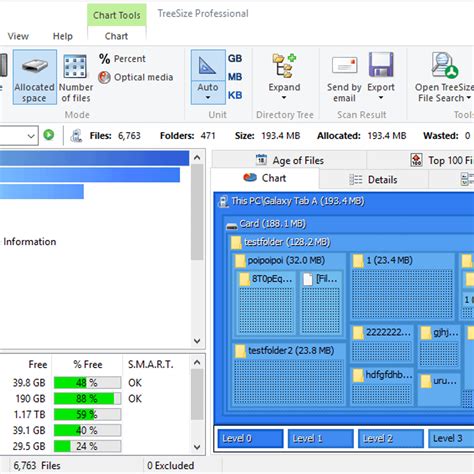This screenshot has height=474, width=474.
Task: Set unit to MB
Action: pos(235,77)
